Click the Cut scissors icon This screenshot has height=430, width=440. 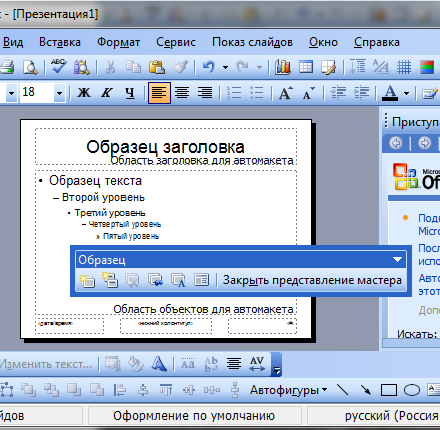point(110,67)
